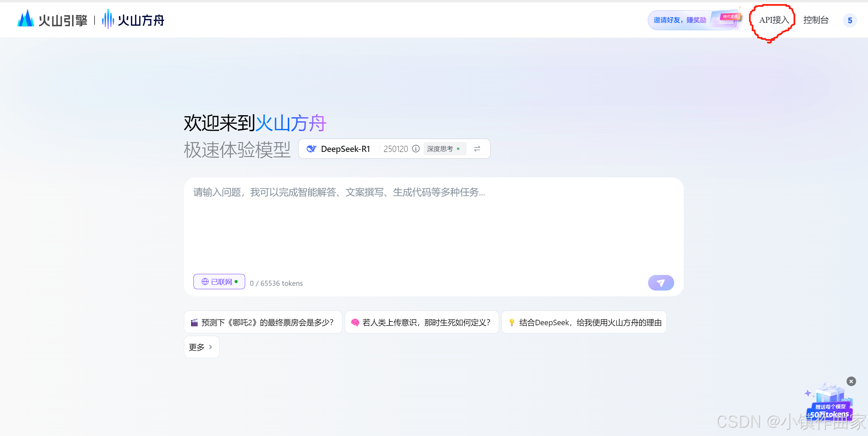Select the 结合DeepSeek 火山方舟 prompt suggestion
This screenshot has height=436, width=868.
[x=584, y=322]
